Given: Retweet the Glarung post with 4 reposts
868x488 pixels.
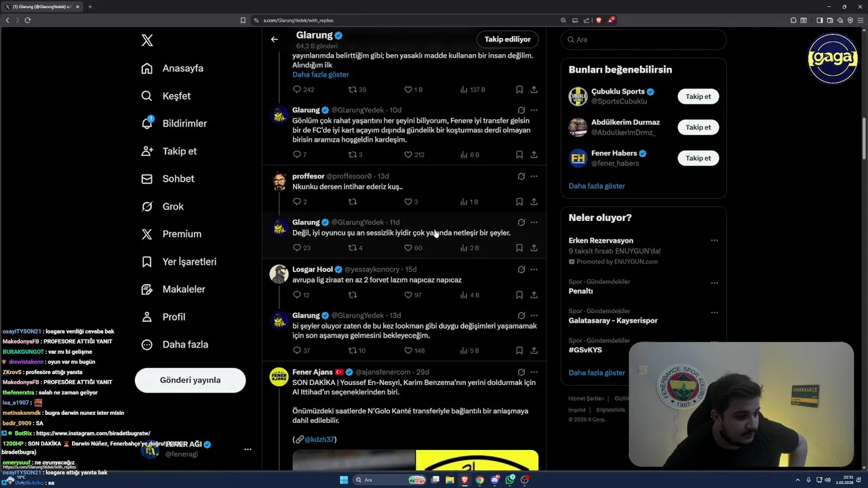Looking at the screenshot, I should tap(355, 248).
